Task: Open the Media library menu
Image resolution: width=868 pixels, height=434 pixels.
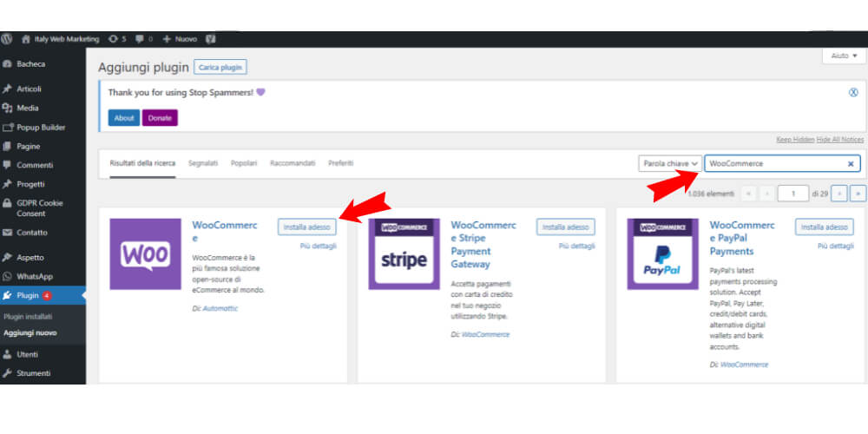Action: click(28, 108)
